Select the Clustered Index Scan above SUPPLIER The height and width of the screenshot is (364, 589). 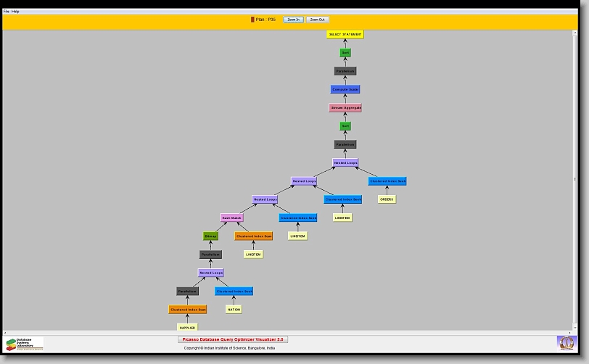coord(188,310)
